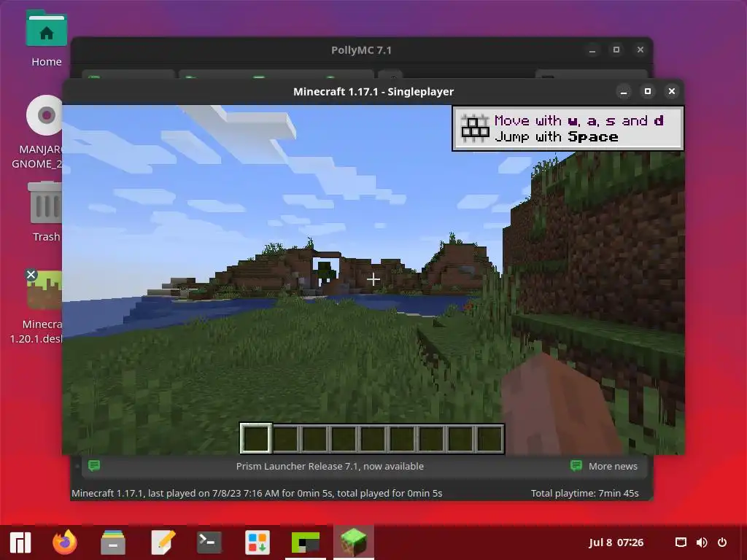Maximize the Minecraft 1.17.1 window
Viewport: 747px width, 560px height.
point(648,91)
